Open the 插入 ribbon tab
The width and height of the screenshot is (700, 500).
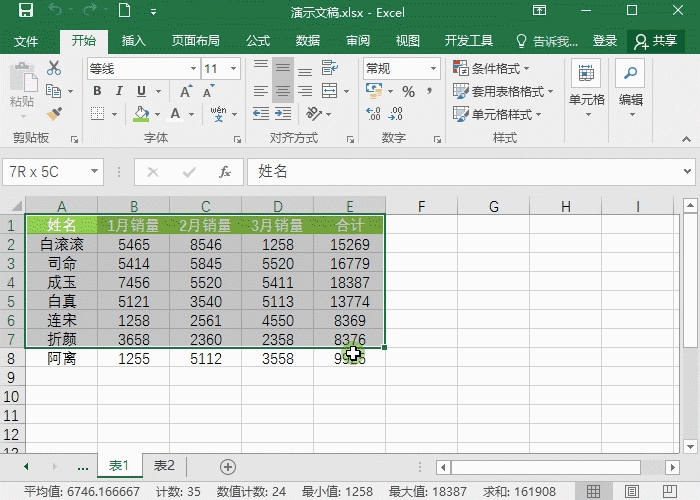133,41
